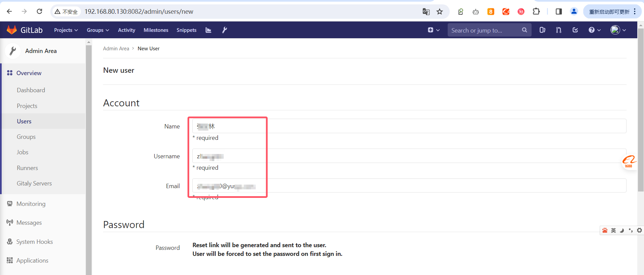Focus the Search or jump to field
The width and height of the screenshot is (644, 275).
click(483, 31)
